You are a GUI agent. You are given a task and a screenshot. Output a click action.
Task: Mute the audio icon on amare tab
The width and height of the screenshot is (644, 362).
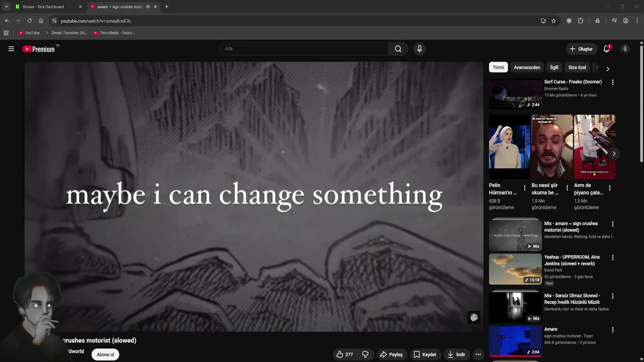tap(147, 7)
